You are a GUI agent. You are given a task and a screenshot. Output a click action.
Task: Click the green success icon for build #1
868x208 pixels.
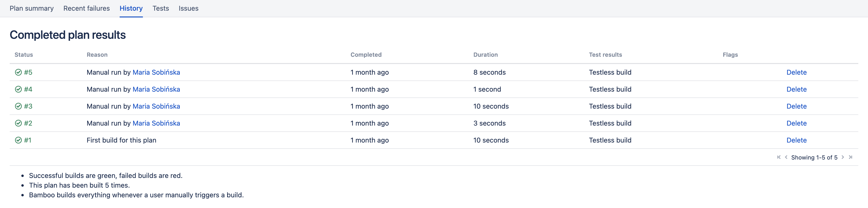click(x=18, y=140)
